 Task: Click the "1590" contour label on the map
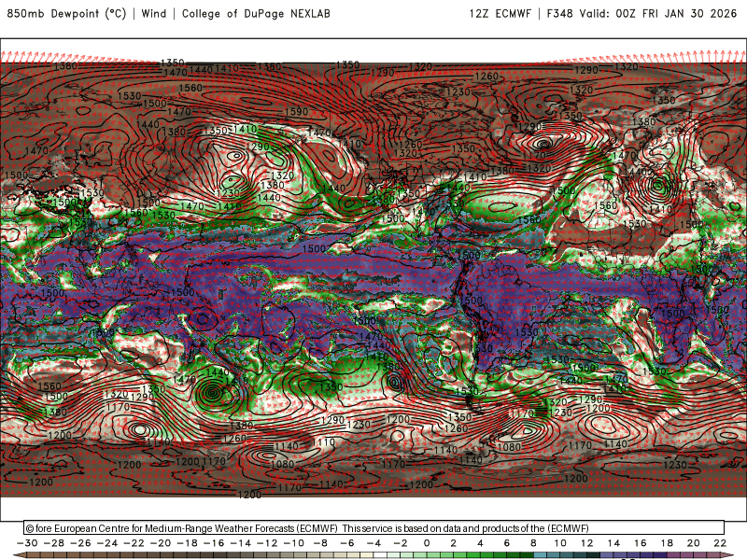coord(296,111)
